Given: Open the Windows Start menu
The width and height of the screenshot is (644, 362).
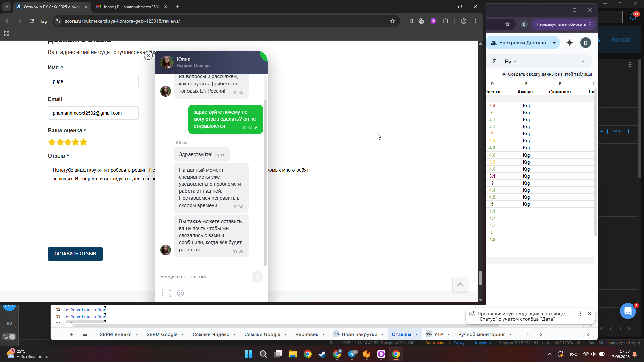Looking at the screenshot, I should (248, 354).
